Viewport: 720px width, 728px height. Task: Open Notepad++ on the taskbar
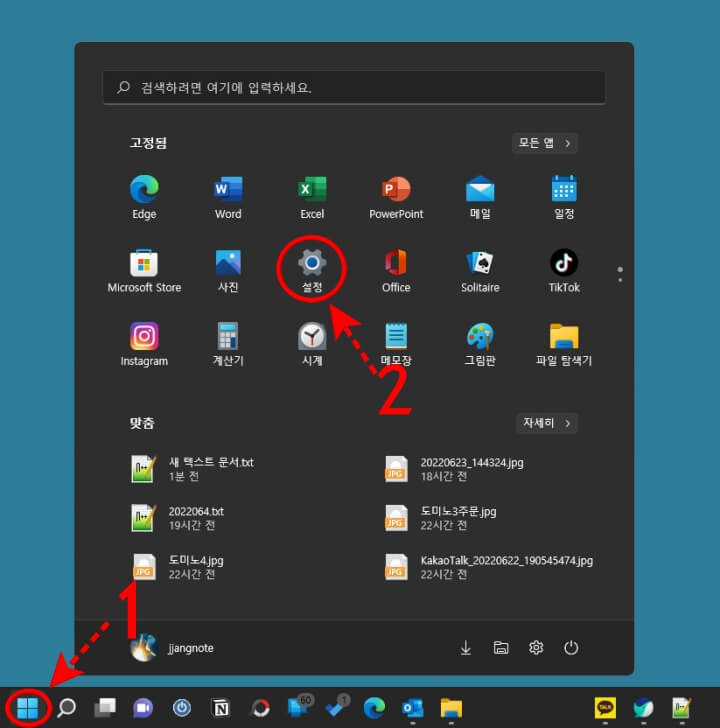pos(681,708)
